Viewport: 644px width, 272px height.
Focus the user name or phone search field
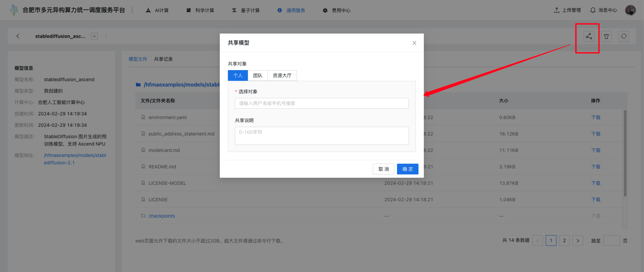(x=321, y=103)
